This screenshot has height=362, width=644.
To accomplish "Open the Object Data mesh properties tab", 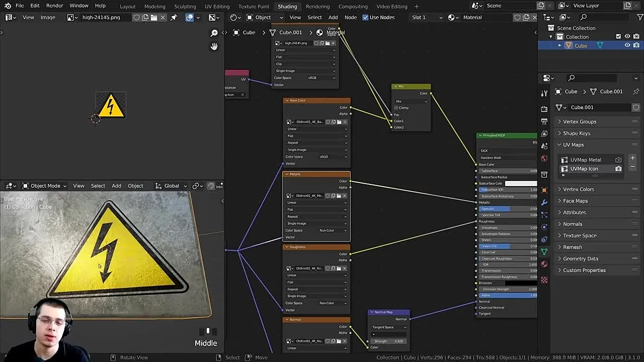I will (544, 252).
